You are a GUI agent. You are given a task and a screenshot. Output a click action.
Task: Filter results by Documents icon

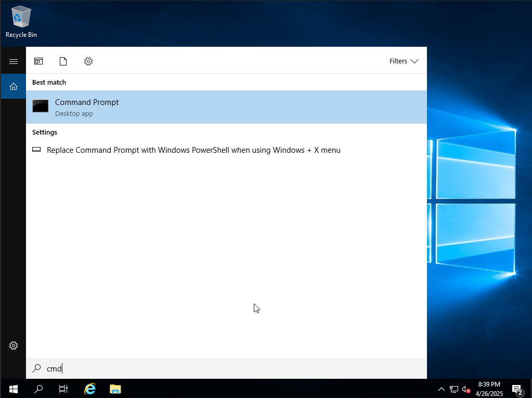point(63,61)
